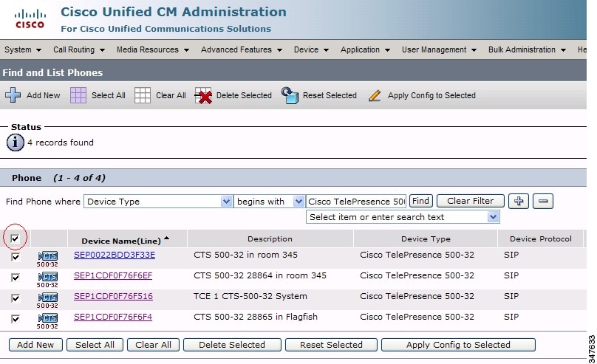
Task: Open device link SEP1CDF0F76F6F4
Action: coord(113,317)
